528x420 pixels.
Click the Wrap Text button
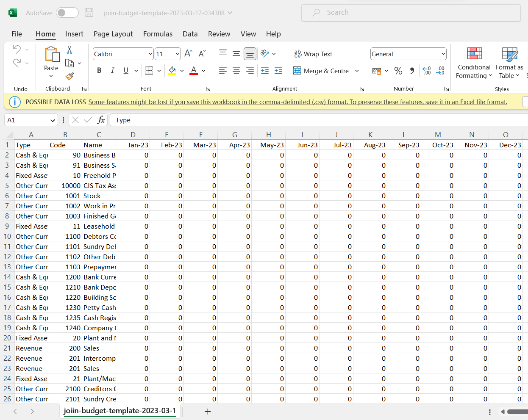coord(313,54)
